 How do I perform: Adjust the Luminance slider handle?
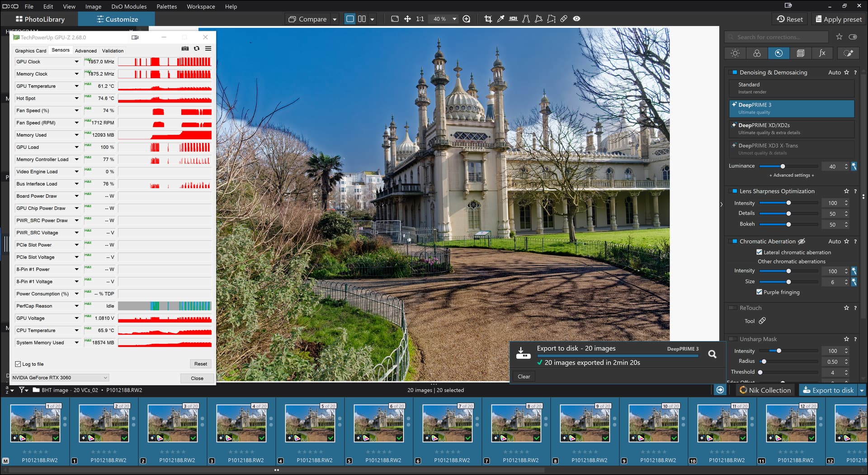pos(783,166)
